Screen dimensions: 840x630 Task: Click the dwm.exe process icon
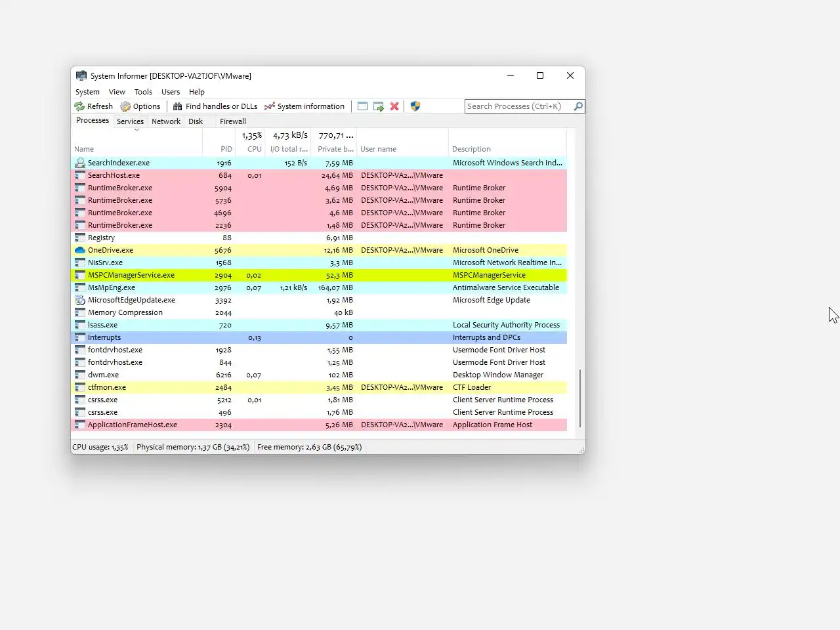coord(80,375)
